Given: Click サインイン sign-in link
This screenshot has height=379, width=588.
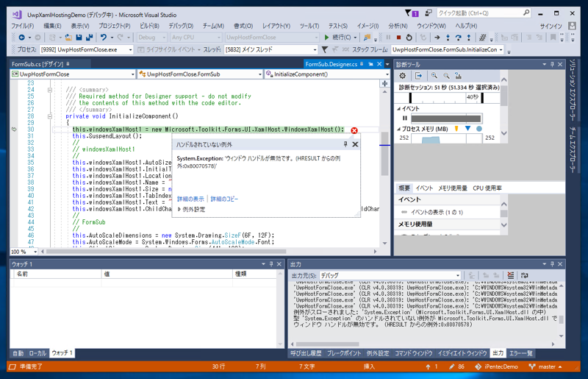Looking at the screenshot, I should pos(551,26).
